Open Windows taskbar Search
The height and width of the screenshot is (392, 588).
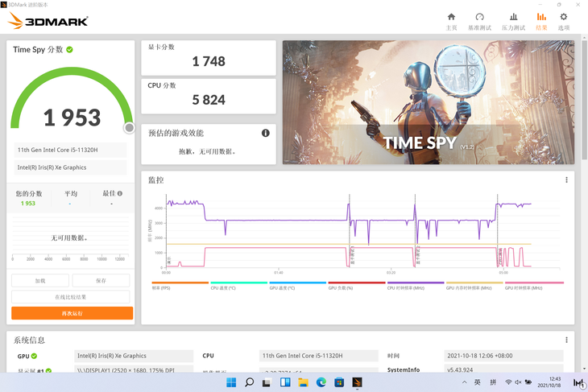click(x=249, y=382)
